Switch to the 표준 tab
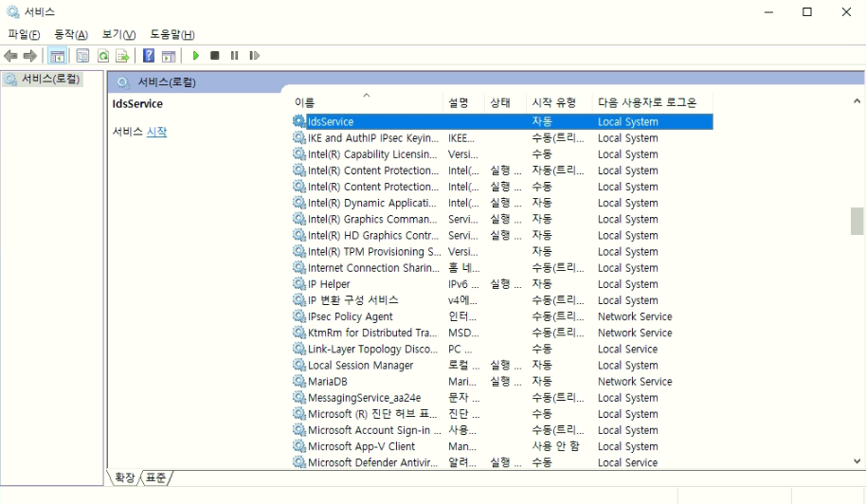866x504 pixels. (x=155, y=477)
